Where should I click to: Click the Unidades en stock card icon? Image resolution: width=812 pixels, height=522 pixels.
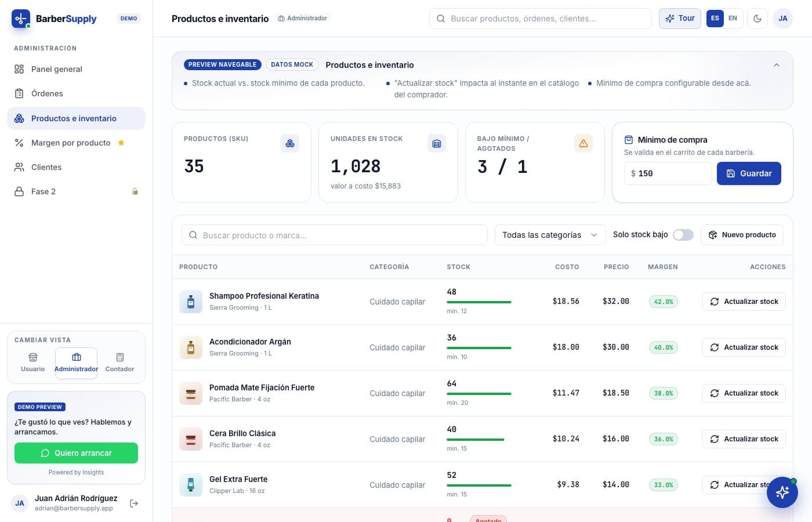click(x=437, y=143)
